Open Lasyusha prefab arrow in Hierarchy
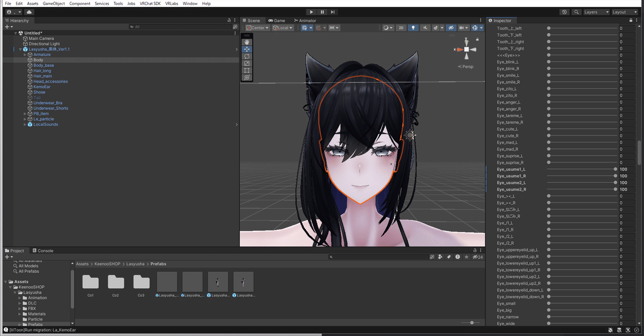The height and width of the screenshot is (336, 644). [237, 49]
